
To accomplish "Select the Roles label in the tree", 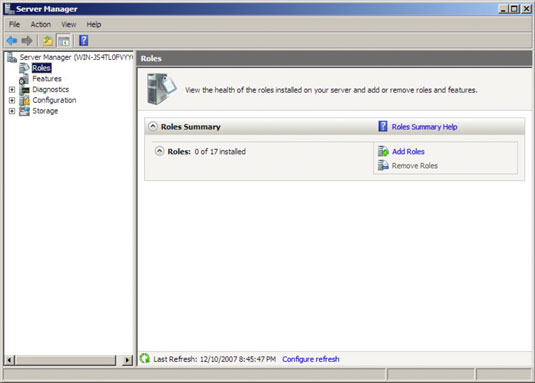I will (42, 68).
